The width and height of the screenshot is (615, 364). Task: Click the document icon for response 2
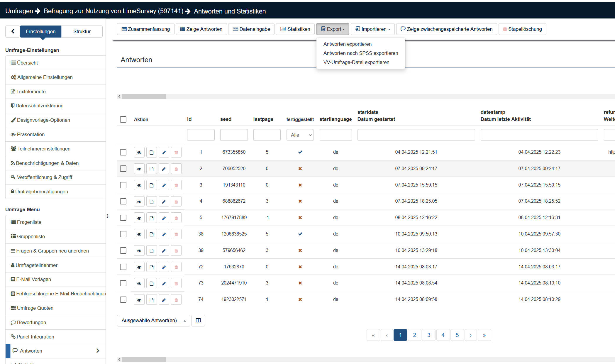(151, 169)
